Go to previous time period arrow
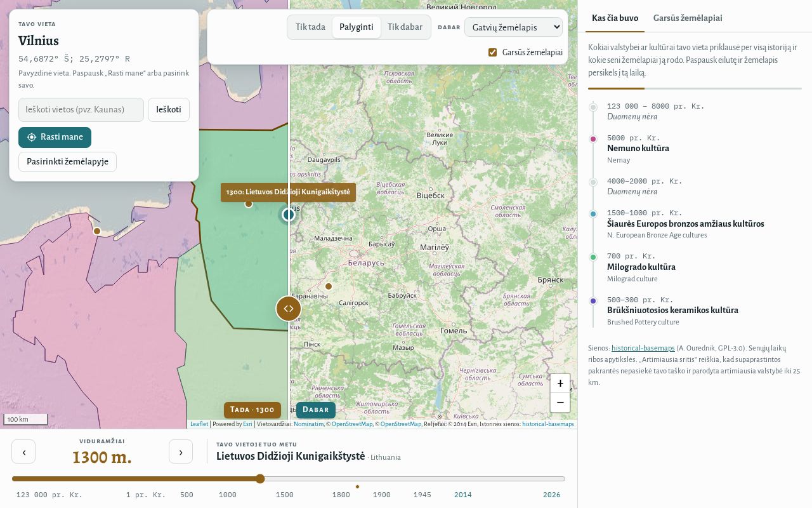The width and height of the screenshot is (812, 508). click(x=23, y=451)
